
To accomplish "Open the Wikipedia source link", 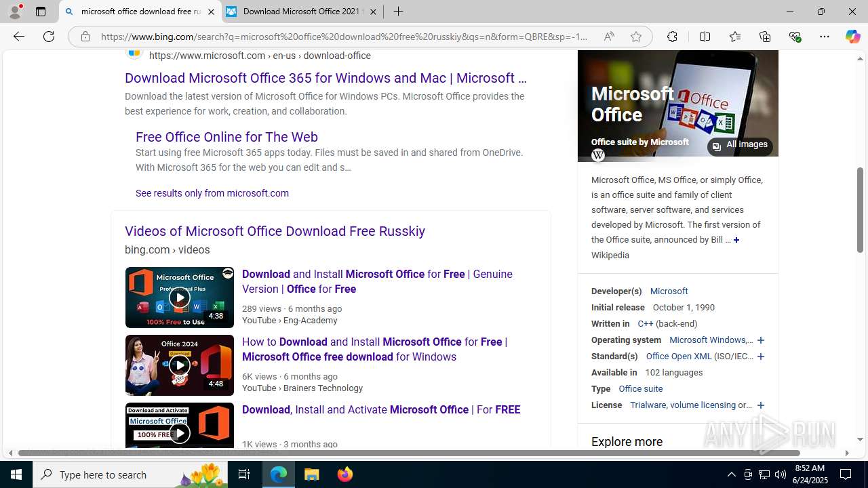I will (610, 256).
